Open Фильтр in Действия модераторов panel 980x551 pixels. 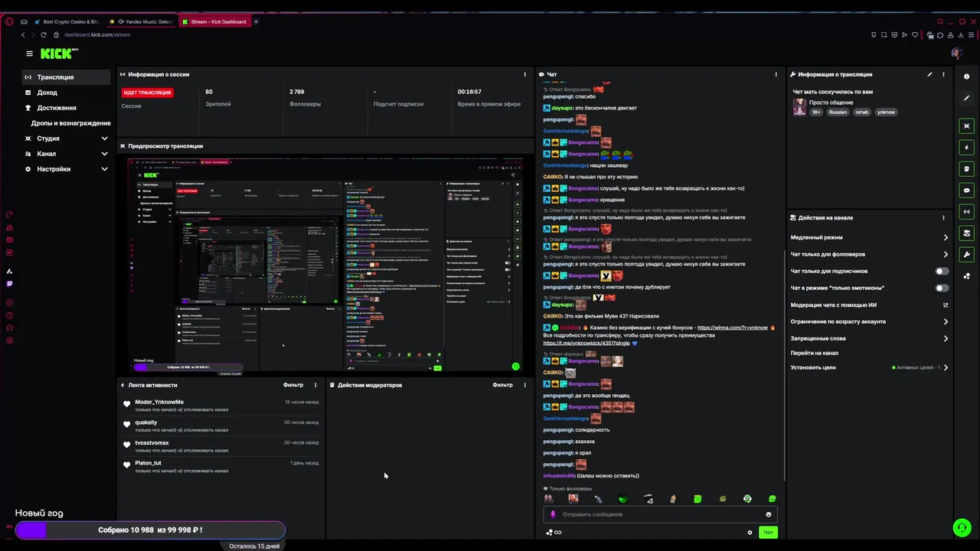(502, 385)
